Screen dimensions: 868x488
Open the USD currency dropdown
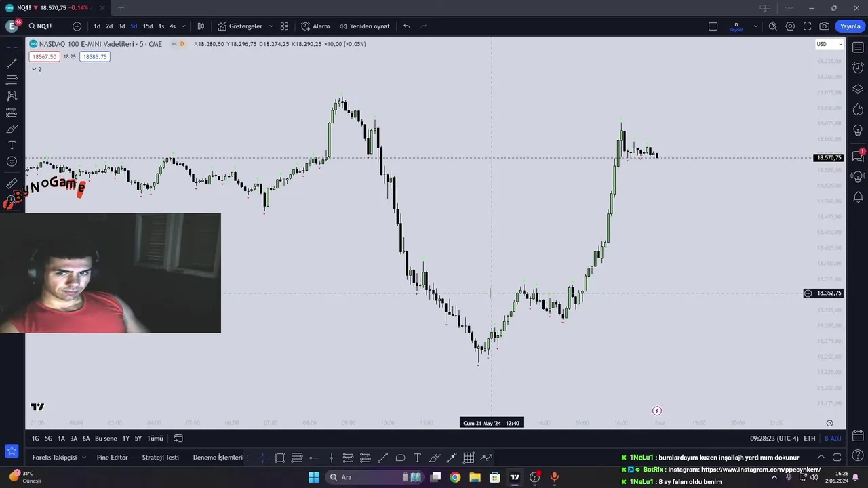829,44
